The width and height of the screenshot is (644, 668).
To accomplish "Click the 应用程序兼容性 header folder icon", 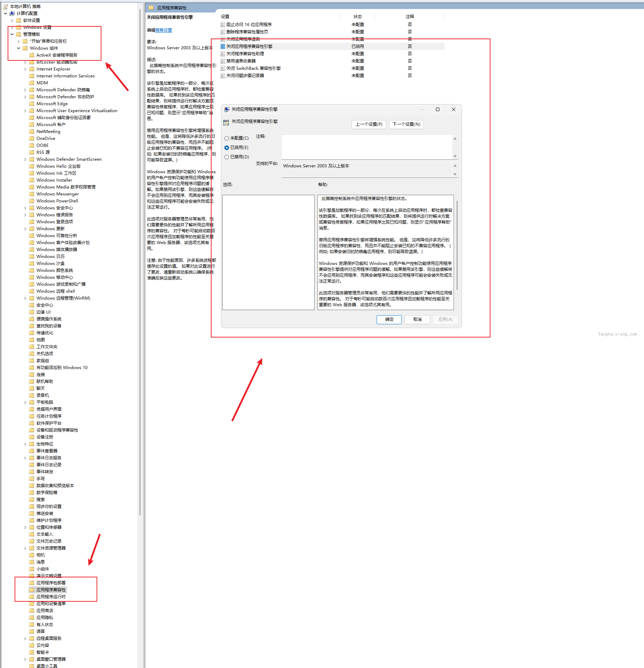I will coord(151,8).
